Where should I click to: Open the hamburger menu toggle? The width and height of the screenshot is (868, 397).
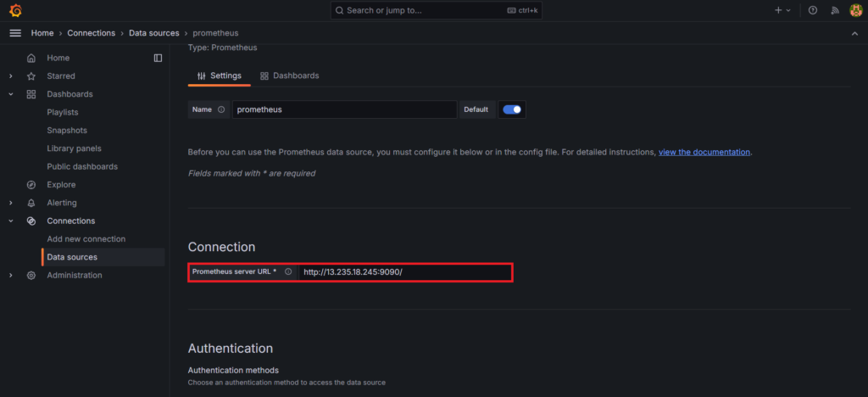[x=15, y=33]
